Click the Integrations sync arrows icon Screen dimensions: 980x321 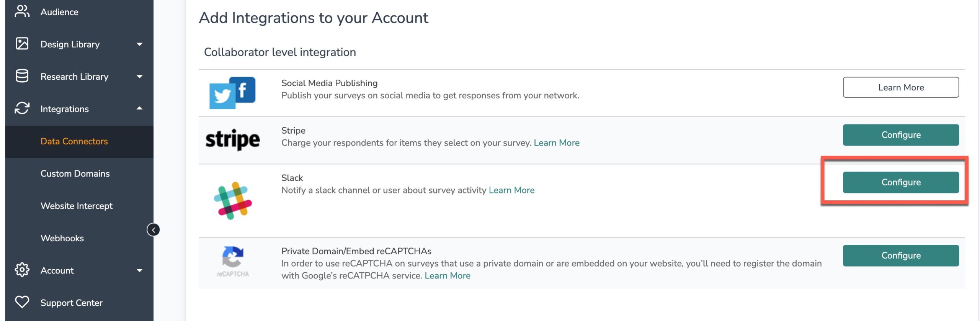point(22,108)
